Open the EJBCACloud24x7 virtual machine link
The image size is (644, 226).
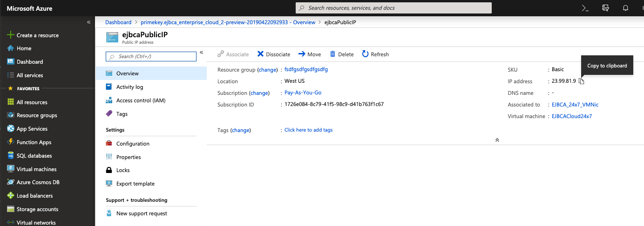click(x=571, y=116)
